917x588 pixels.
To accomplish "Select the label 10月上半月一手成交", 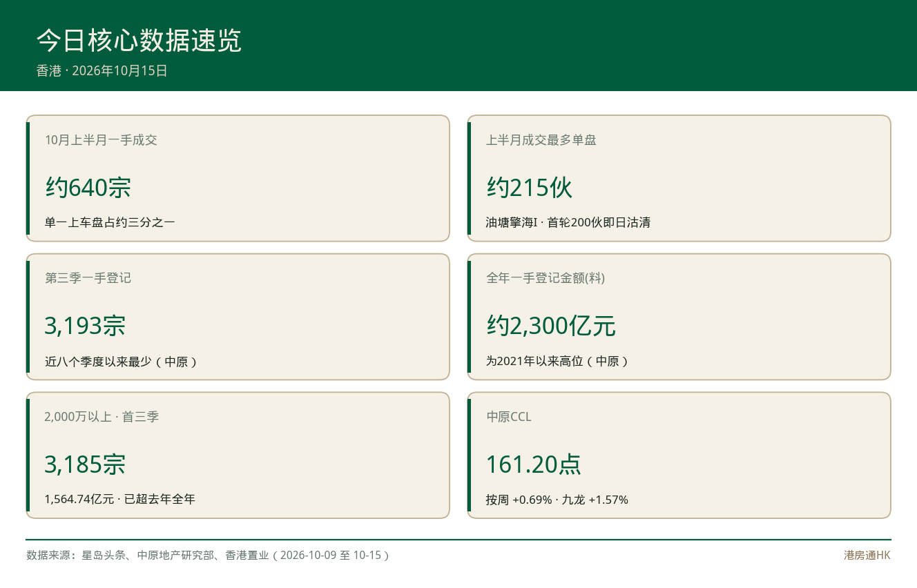I will 101,140.
